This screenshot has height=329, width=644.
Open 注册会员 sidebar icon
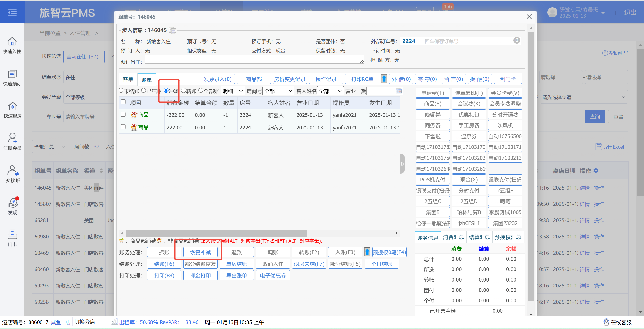click(x=12, y=142)
